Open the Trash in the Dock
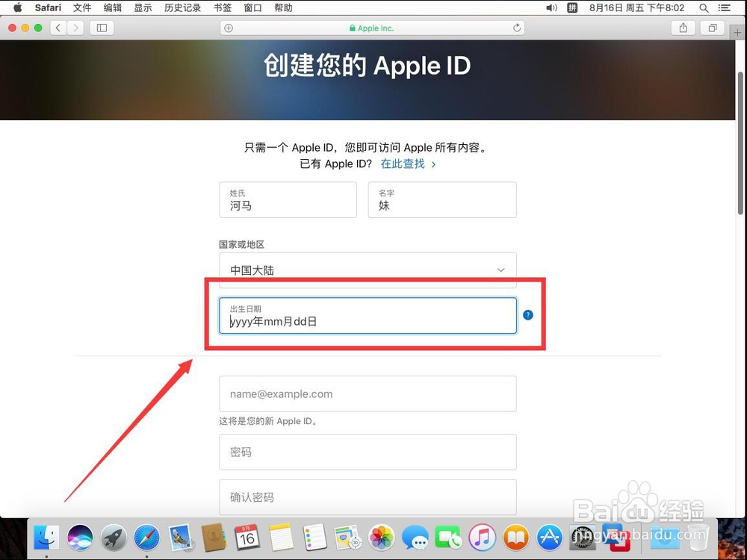The image size is (747, 560). pyautogui.click(x=698, y=538)
